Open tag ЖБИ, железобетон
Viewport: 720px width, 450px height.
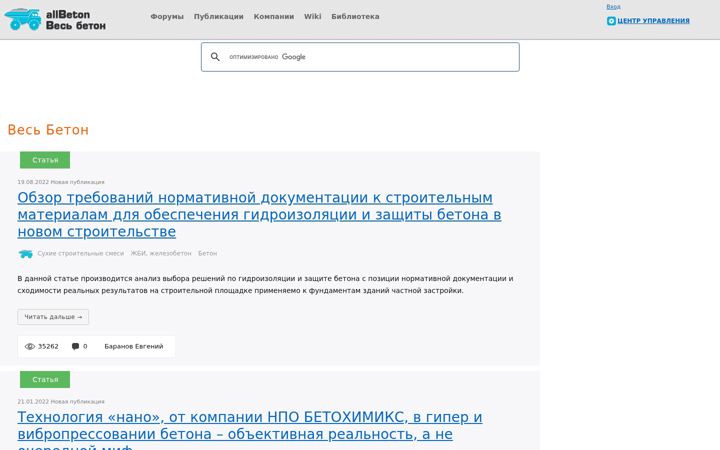161,253
